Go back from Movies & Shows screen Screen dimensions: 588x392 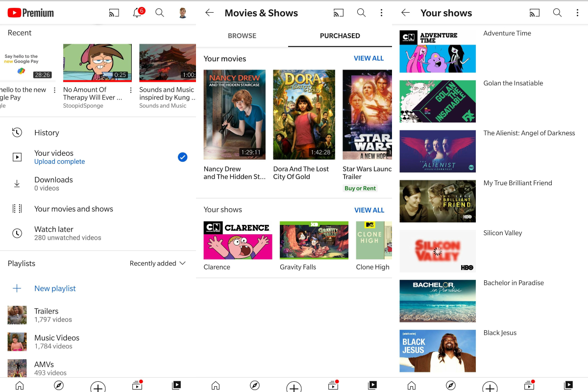coord(209,13)
